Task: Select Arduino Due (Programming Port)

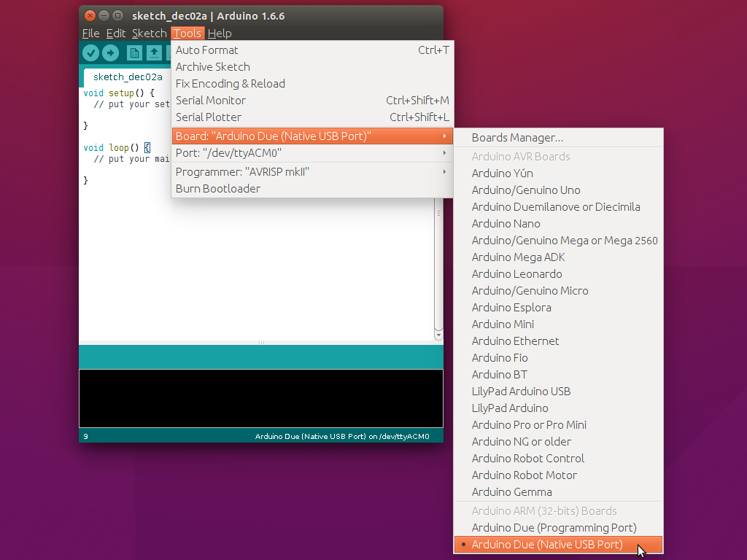Action: tap(558, 528)
